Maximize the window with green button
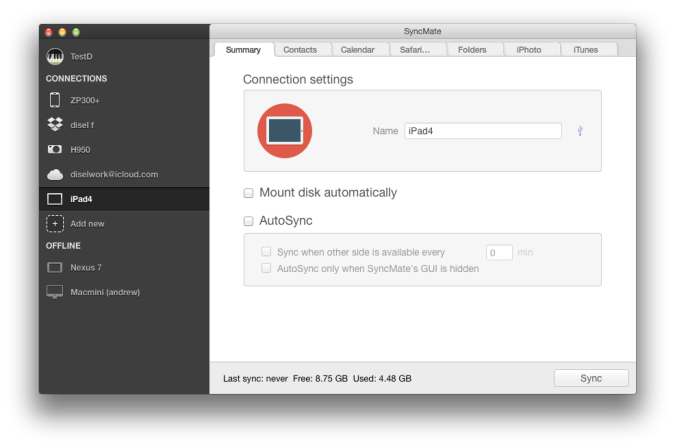675x448 pixels. [x=76, y=32]
